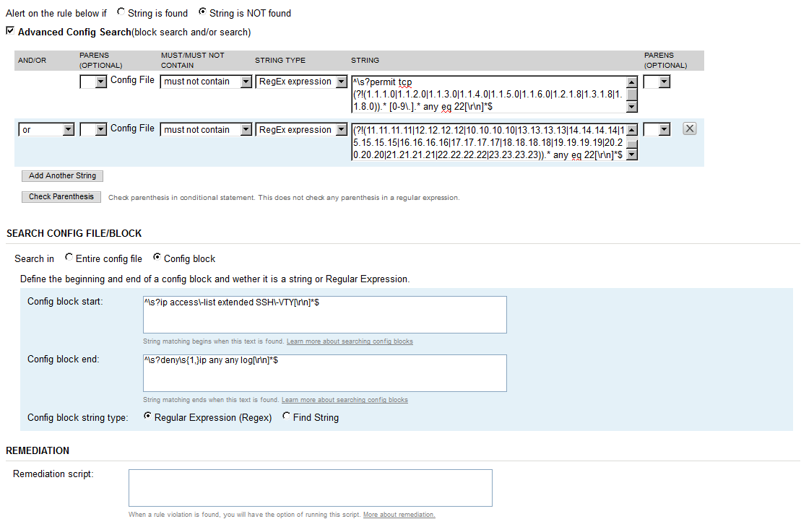This screenshot has height=532, width=801.
Task: Open the first row left parens dropdown
Action: pyautogui.click(x=93, y=81)
